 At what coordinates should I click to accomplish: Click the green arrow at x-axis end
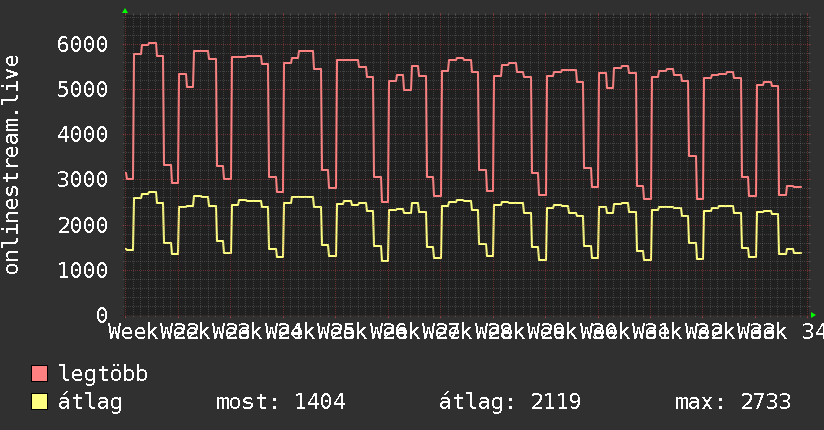tap(813, 315)
